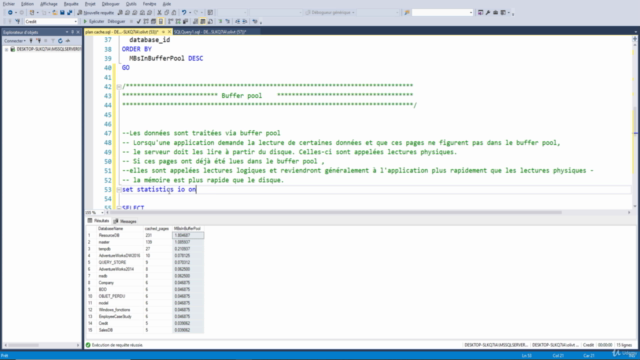Image resolution: width=640 pixels, height=360 pixels.
Task: Open the Déboguer menu
Action: tap(111, 4)
